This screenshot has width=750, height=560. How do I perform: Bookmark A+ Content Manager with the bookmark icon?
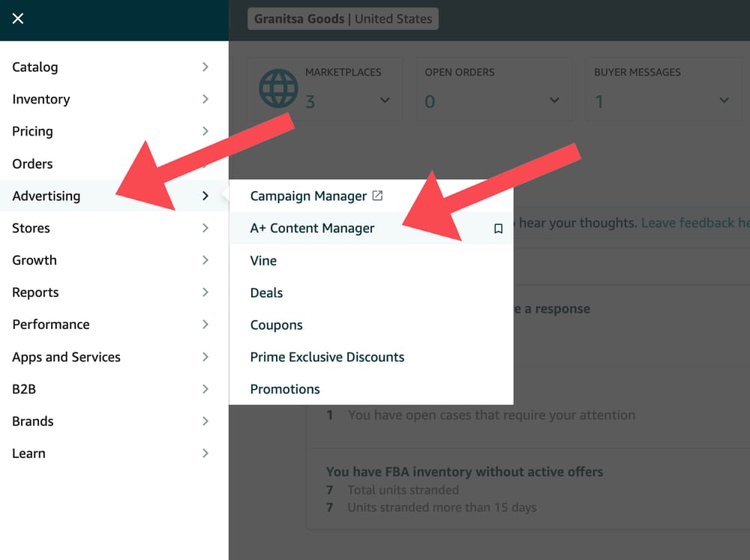click(x=498, y=229)
